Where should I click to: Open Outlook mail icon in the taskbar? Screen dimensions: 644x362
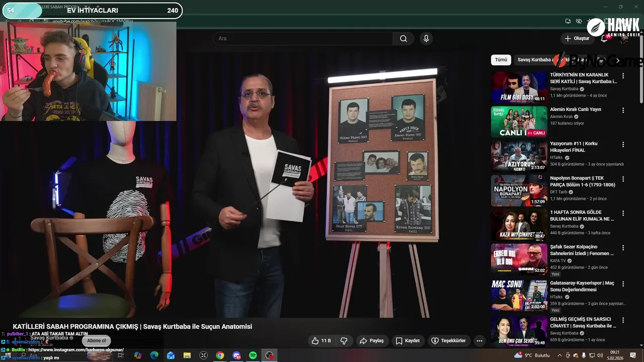171,355
